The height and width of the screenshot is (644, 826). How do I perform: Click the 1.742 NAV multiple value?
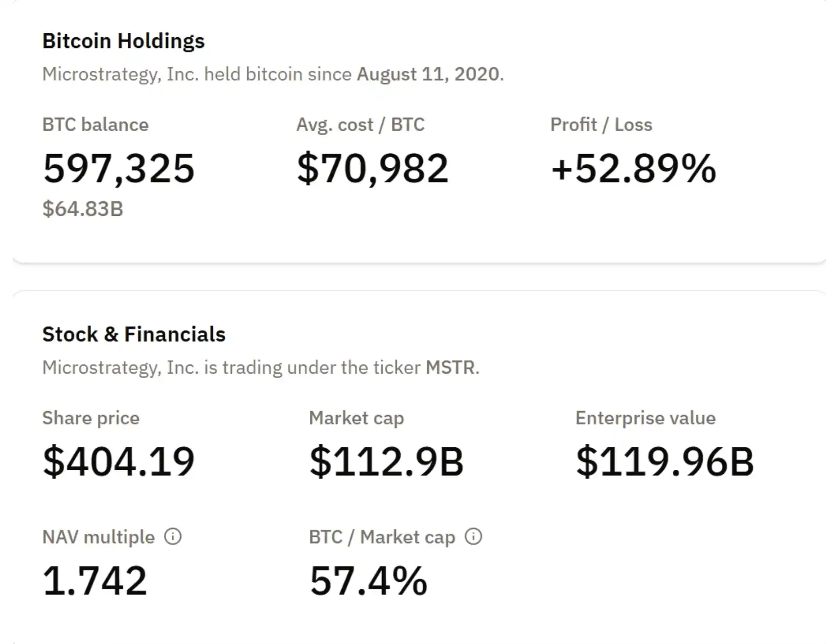95,581
